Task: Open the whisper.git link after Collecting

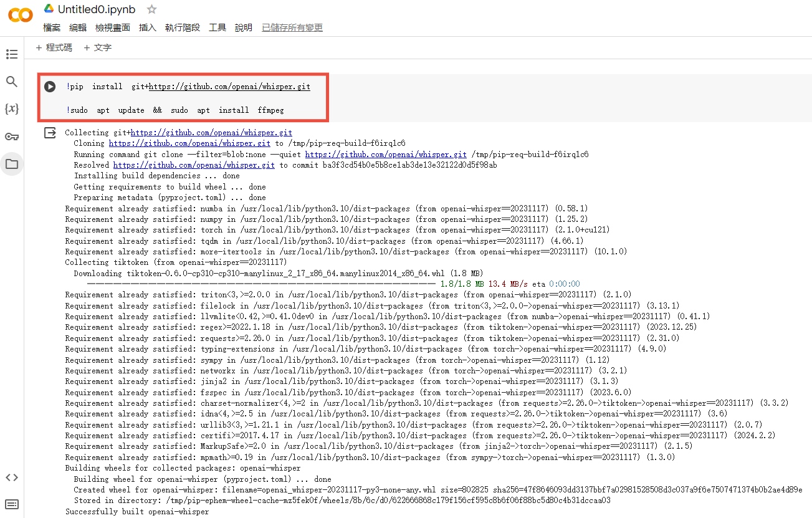Action: [x=211, y=133]
